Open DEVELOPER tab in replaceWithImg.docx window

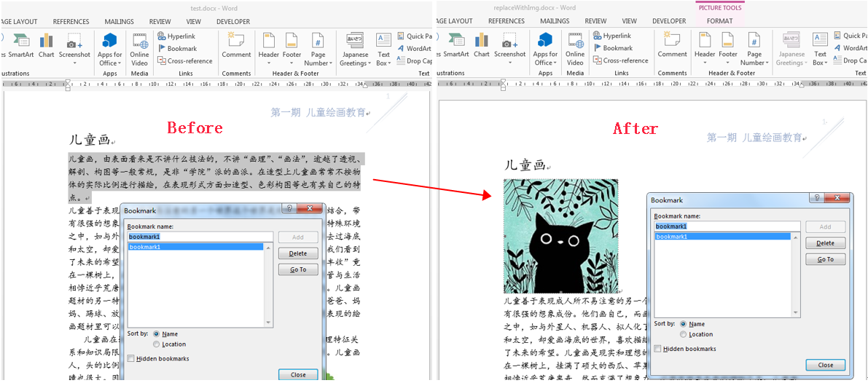669,21
